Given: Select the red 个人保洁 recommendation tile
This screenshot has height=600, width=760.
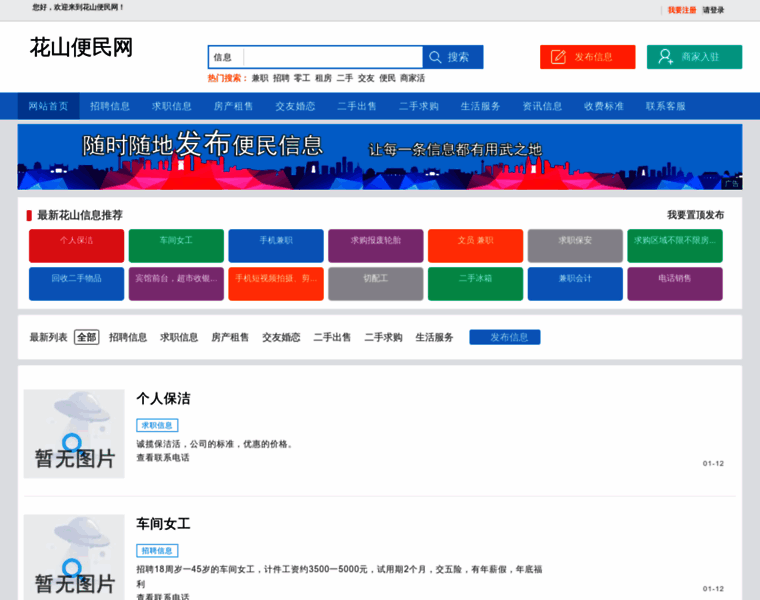Looking at the screenshot, I should click(x=76, y=246).
